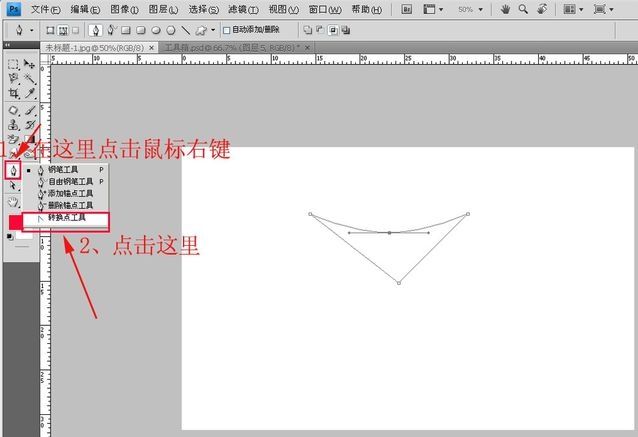The image size is (638, 437).
Task: Click the Photoshop Ps logo icon
Action: pos(14,9)
